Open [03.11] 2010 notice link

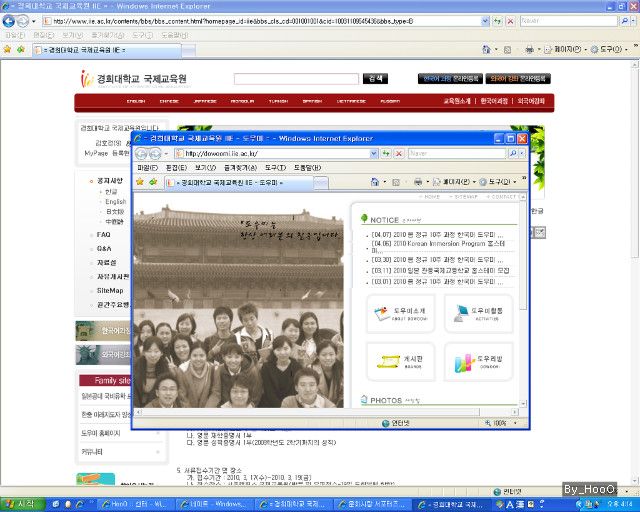pyautogui.click(x=440, y=270)
